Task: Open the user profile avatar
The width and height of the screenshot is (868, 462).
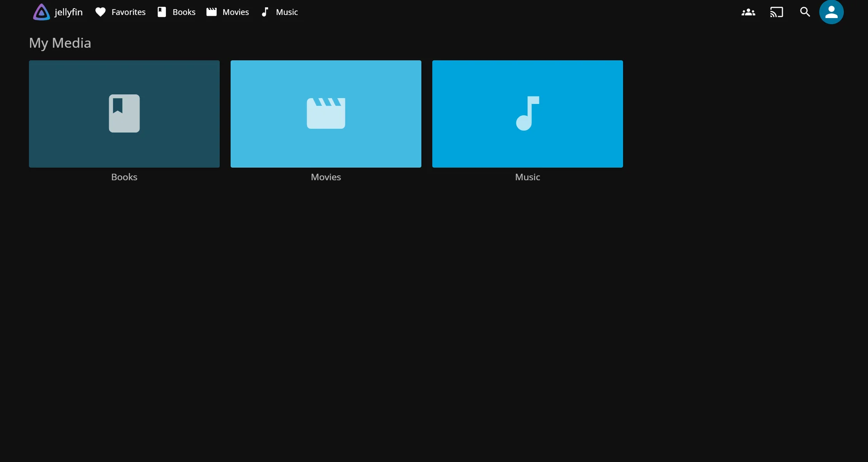Action: point(831,12)
